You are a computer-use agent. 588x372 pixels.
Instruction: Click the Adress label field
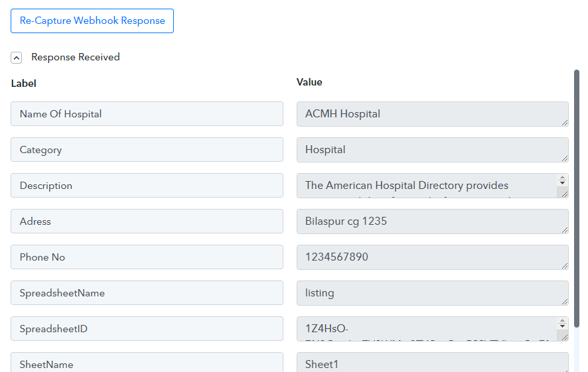tap(147, 221)
